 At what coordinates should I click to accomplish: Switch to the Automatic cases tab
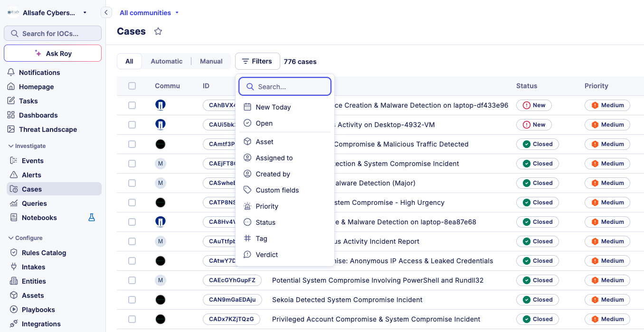[167, 61]
